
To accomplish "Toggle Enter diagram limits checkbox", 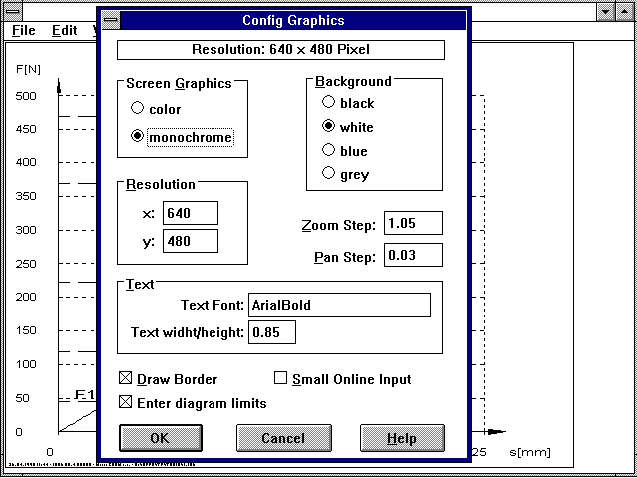I will point(126,403).
